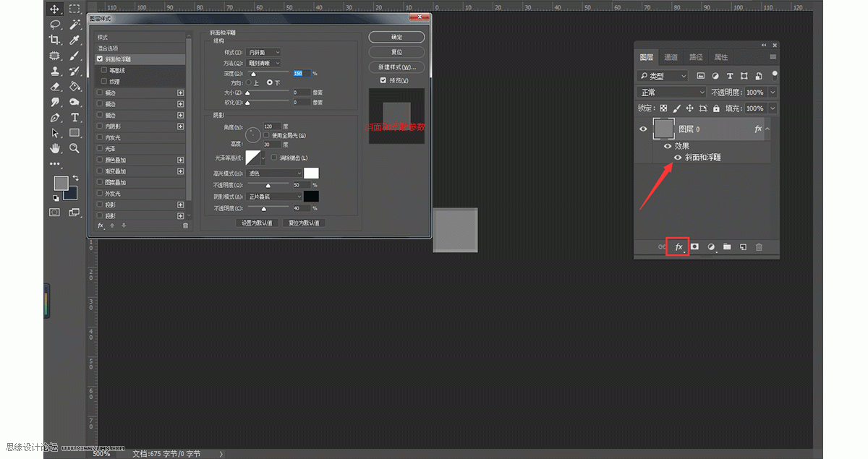
Task: Click the 确定 button
Action: (x=396, y=37)
